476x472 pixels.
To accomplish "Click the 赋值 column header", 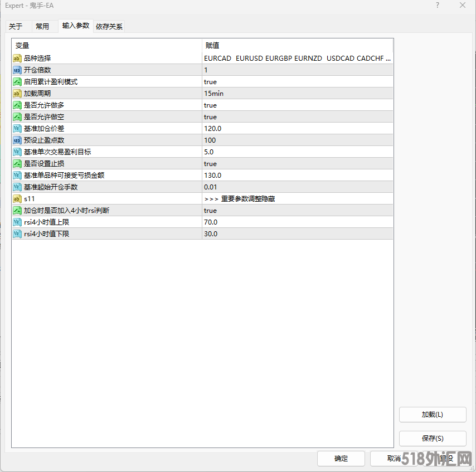I will tap(297, 46).
